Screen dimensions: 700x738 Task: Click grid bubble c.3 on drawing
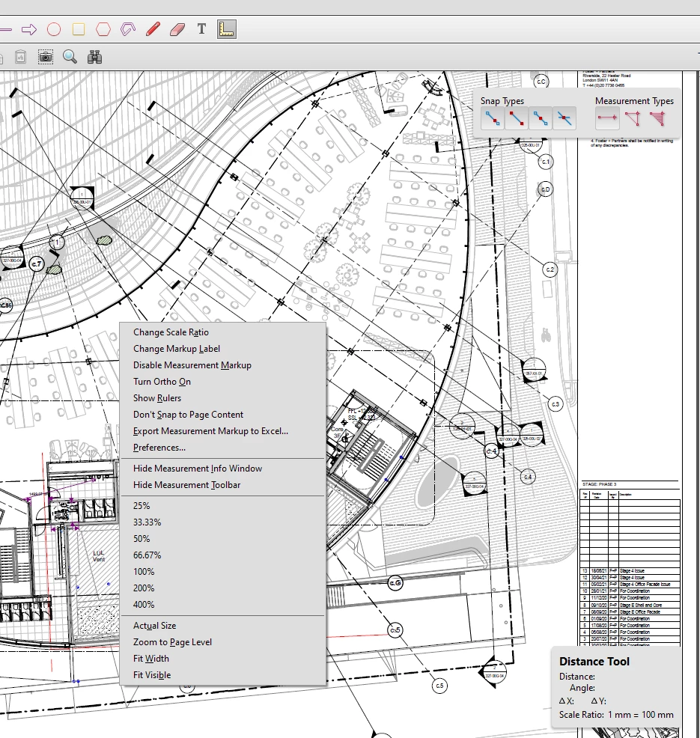[x=556, y=404]
